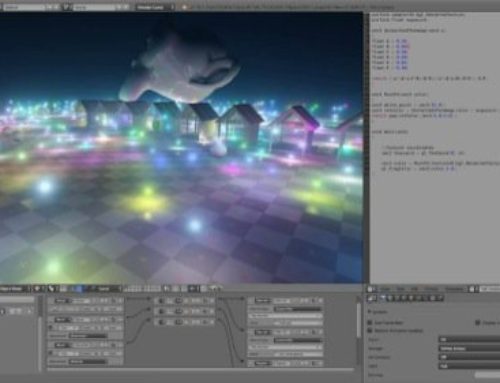The height and width of the screenshot is (383, 500).
Task: Open the top actuator's type dropdown
Action: click(263, 301)
